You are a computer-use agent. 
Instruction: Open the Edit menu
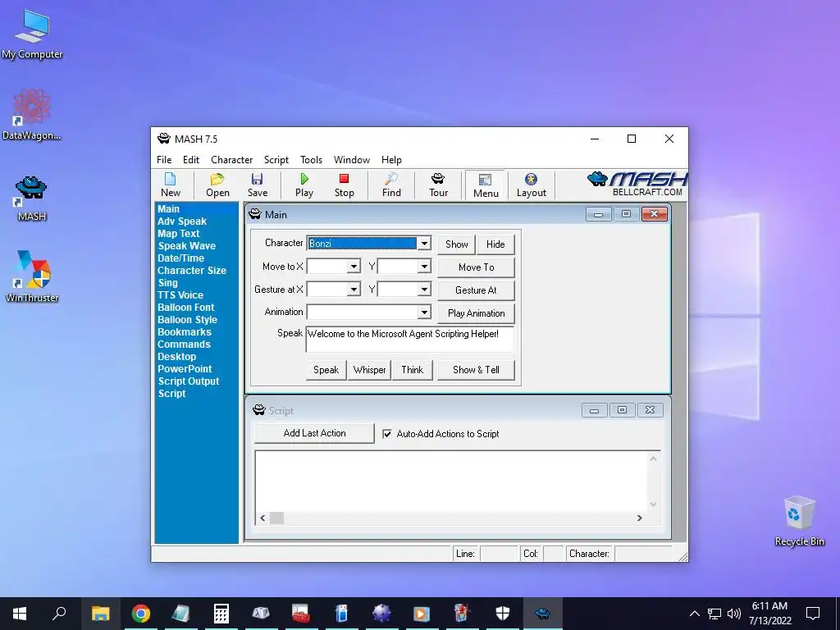pyautogui.click(x=190, y=160)
